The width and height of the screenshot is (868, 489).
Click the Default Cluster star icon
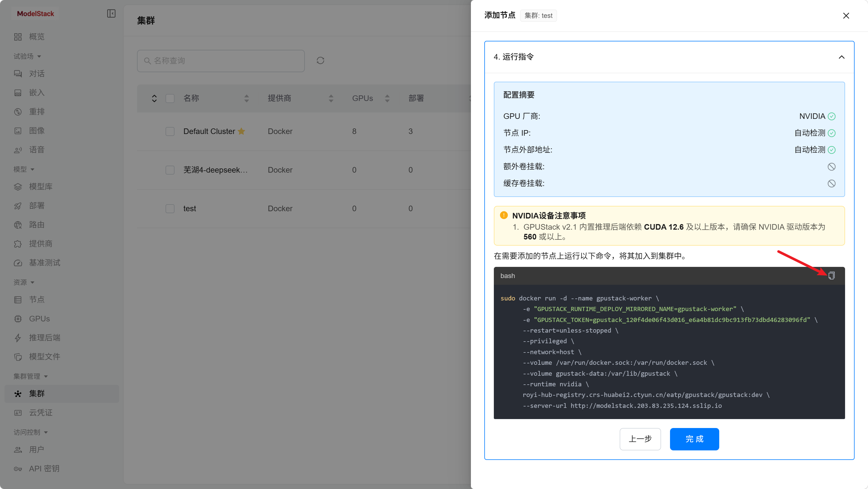click(x=241, y=131)
